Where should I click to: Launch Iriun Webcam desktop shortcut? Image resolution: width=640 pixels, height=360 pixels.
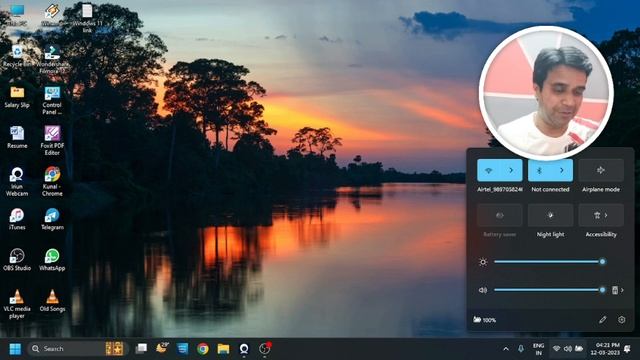tap(17, 182)
